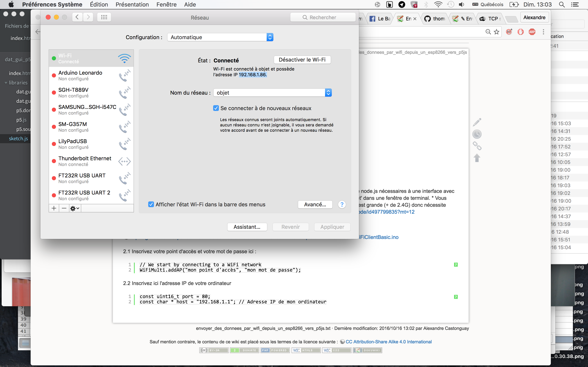The image size is (588, 367).
Task: Click the show-all grid icon in Réseau toolbar
Action: [x=104, y=17]
